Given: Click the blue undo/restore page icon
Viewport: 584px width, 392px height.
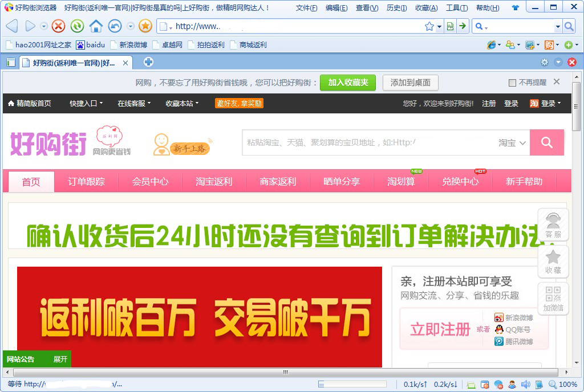Looking at the screenshot, I should point(115,26).
